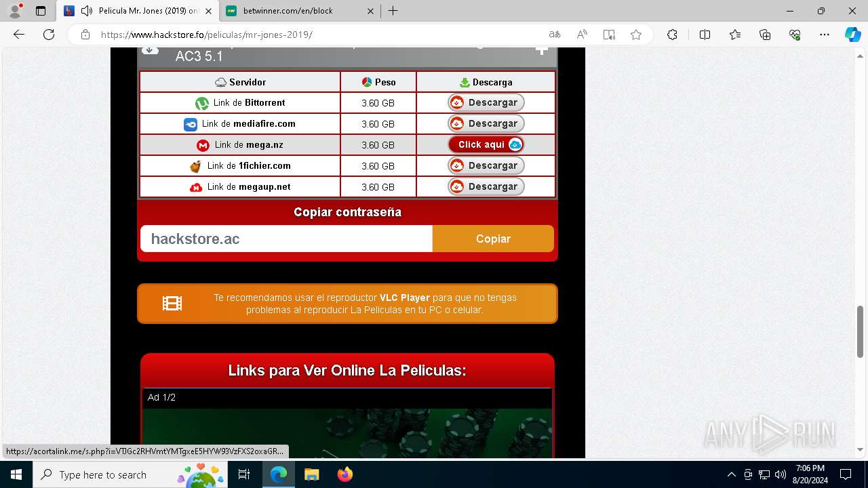Close the betwinner.com tab

tap(370, 11)
